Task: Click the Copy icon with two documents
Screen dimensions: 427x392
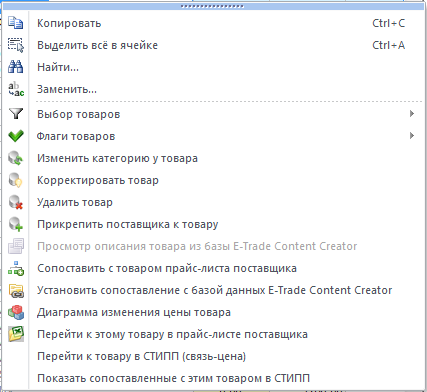Action: click(x=16, y=23)
